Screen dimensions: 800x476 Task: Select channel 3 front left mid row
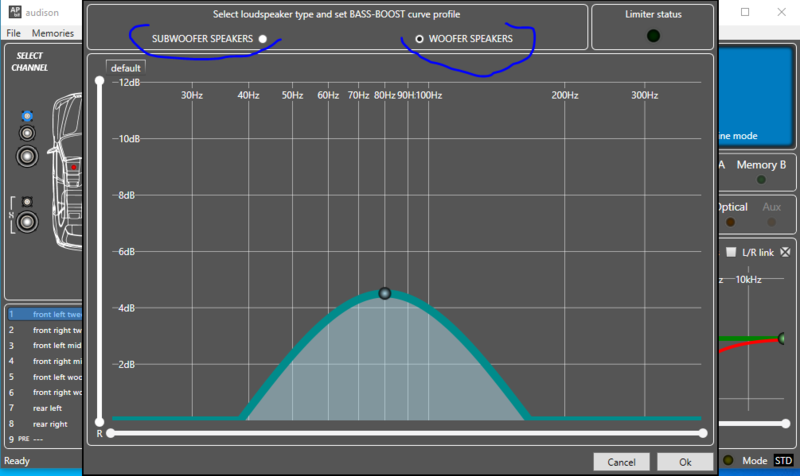coord(44,345)
